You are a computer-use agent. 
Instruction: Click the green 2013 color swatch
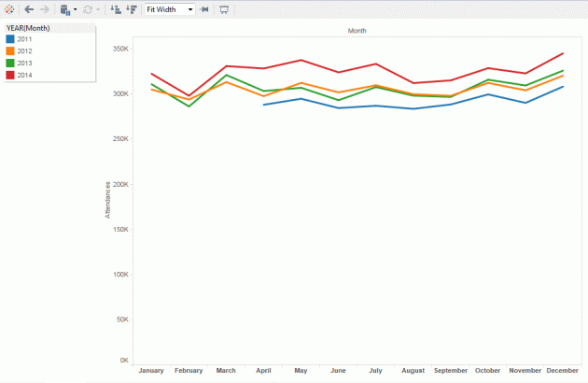[10, 63]
